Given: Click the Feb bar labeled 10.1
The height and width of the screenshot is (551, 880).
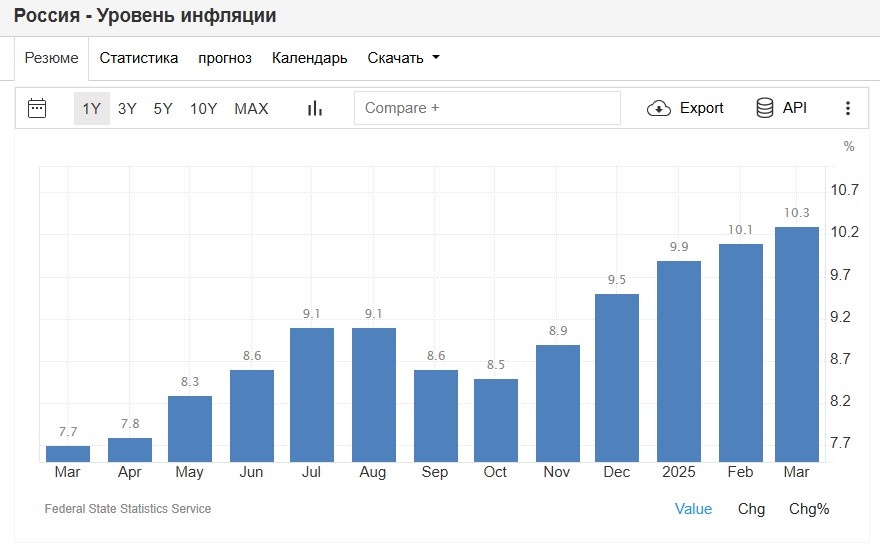Looking at the screenshot, I should (741, 353).
